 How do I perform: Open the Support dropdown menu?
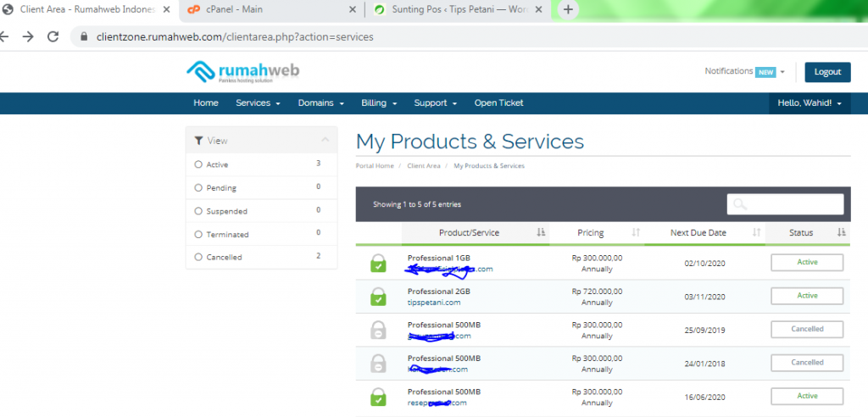click(435, 103)
